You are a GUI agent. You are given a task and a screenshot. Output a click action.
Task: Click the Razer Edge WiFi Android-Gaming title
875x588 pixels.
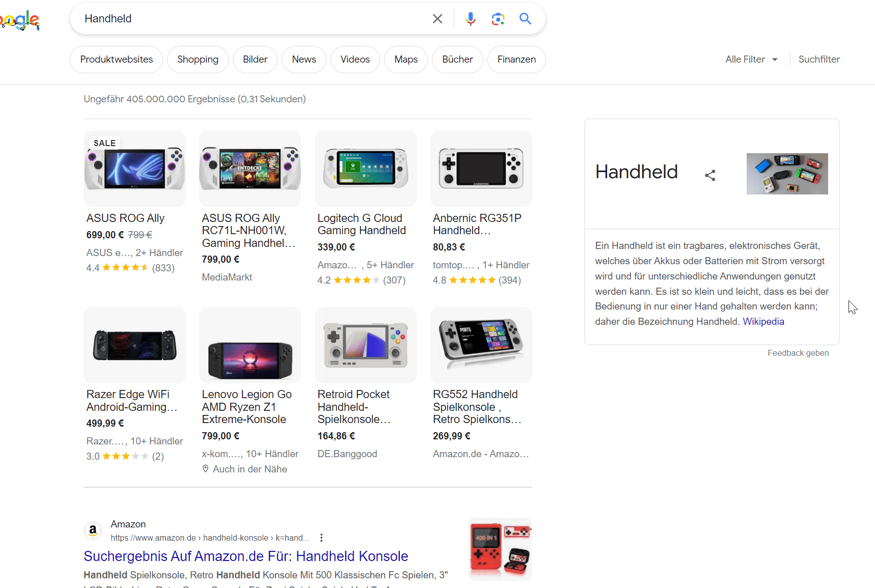(x=132, y=401)
